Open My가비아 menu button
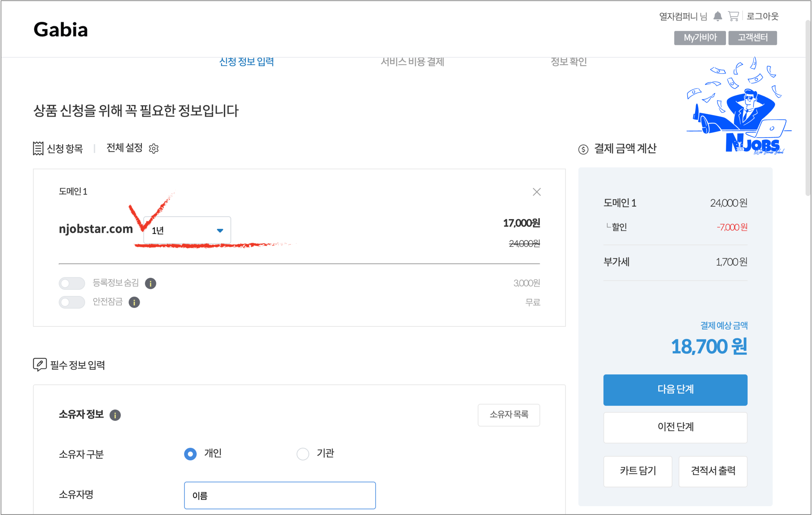812x515 pixels. click(700, 37)
